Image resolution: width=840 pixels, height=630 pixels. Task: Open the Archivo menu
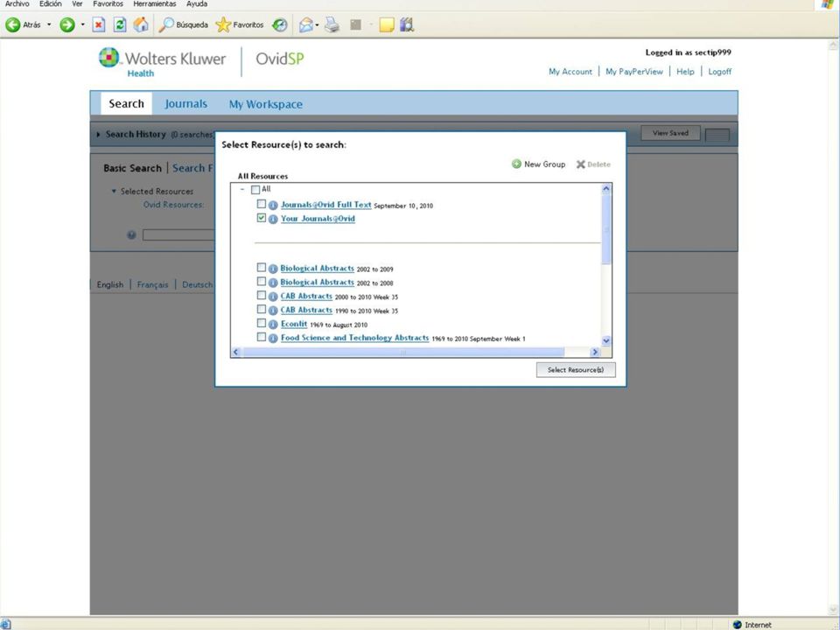(17, 3)
